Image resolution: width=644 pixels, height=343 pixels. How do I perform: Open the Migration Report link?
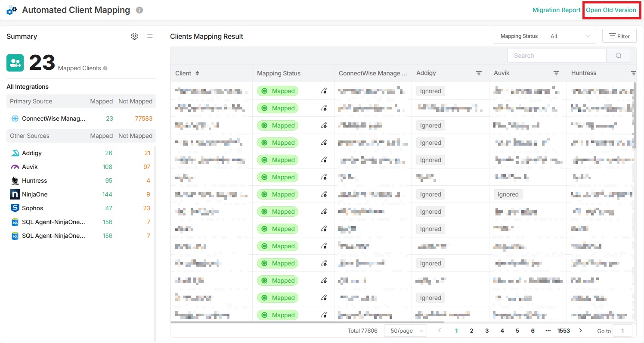pyautogui.click(x=556, y=10)
